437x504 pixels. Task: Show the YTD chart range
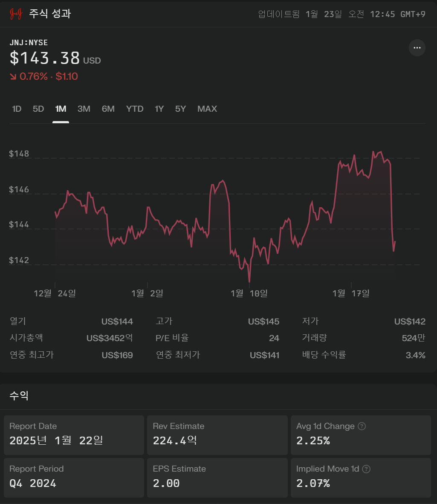135,109
